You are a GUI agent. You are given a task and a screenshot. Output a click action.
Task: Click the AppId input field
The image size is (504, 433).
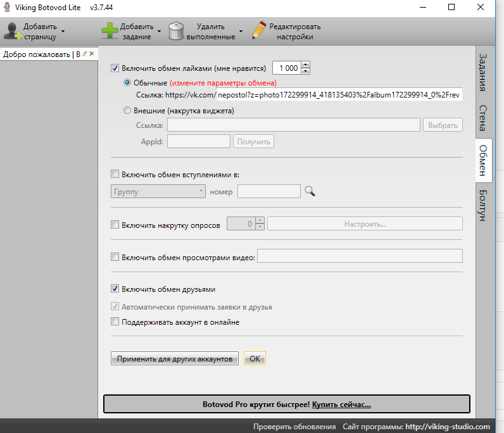[199, 141]
